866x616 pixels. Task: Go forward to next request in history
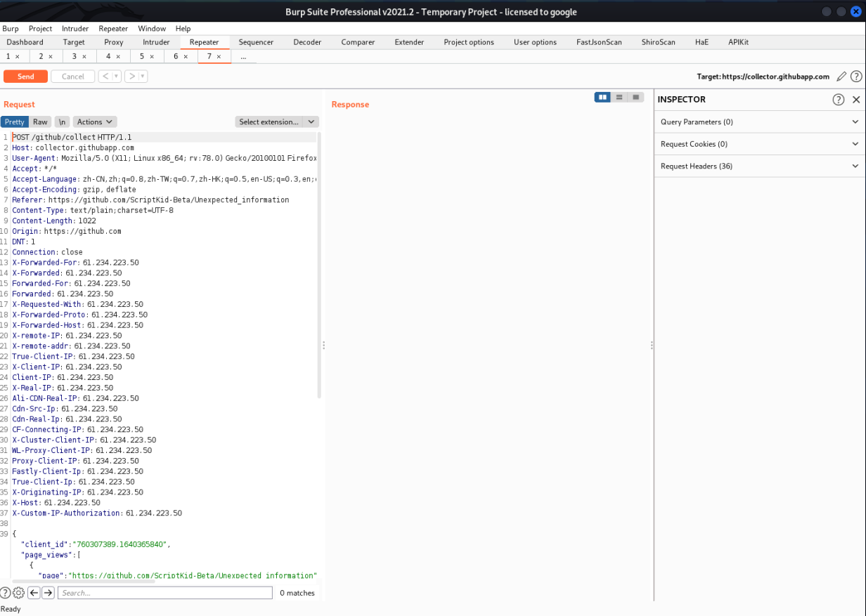[x=131, y=77]
